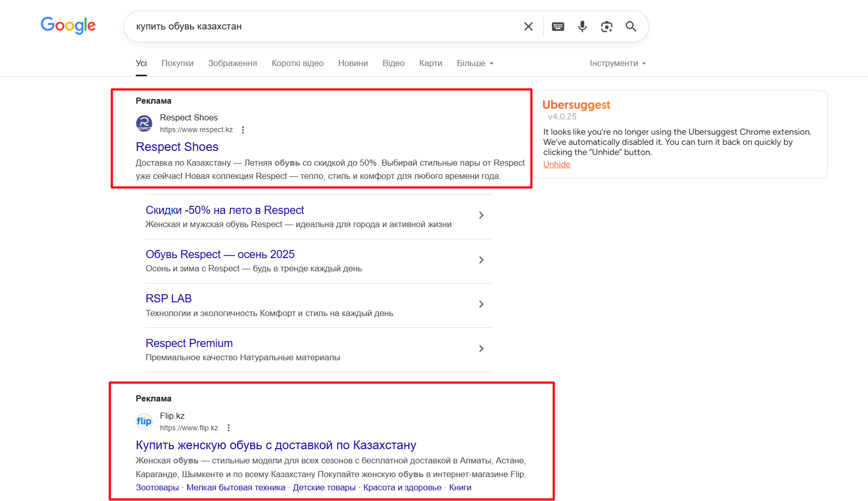Viewport: 868px width, 501px height.
Task: Expand the Більше dropdown menu
Action: (x=475, y=64)
